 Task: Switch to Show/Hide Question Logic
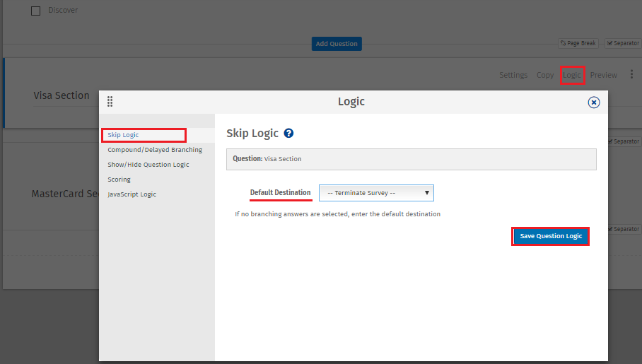click(148, 165)
